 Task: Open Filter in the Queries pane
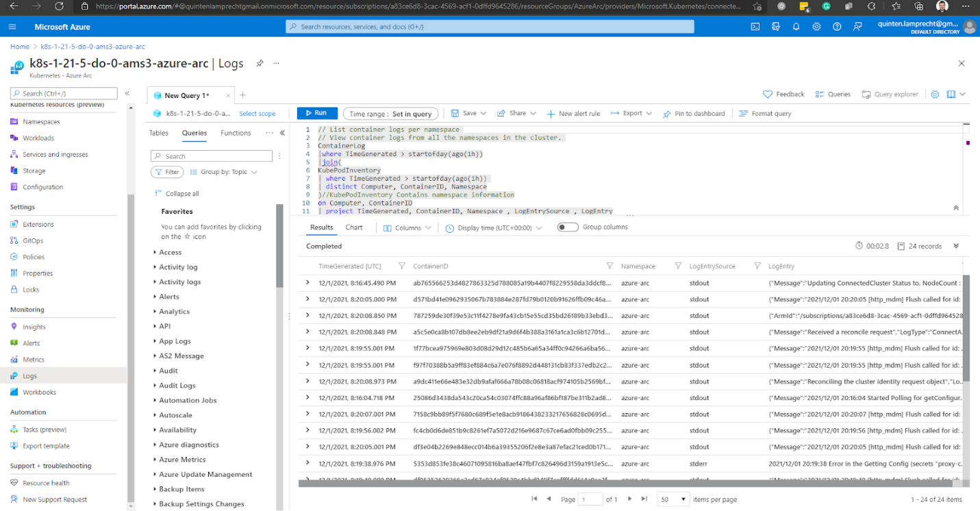(167, 172)
